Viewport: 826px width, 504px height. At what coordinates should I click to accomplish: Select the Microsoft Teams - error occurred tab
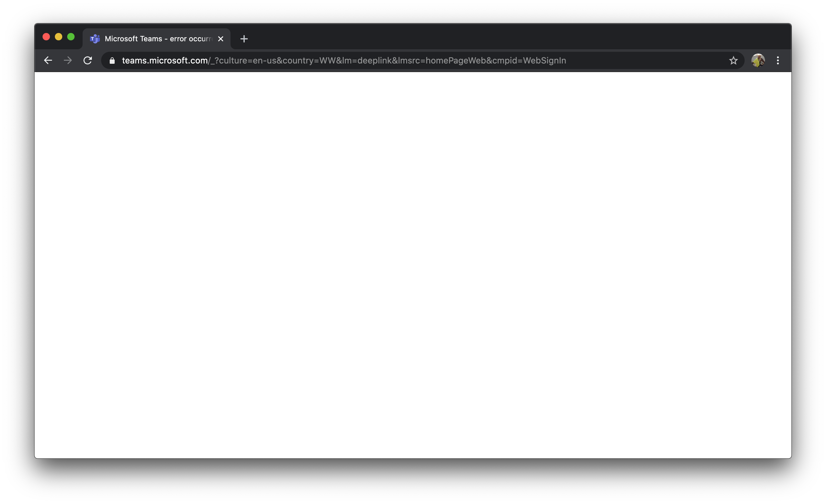[x=157, y=39]
